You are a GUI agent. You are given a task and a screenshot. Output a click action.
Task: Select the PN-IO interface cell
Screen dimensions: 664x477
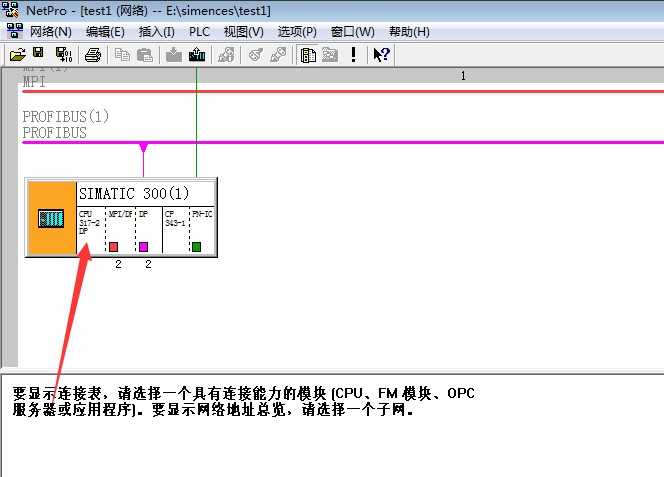(x=202, y=230)
